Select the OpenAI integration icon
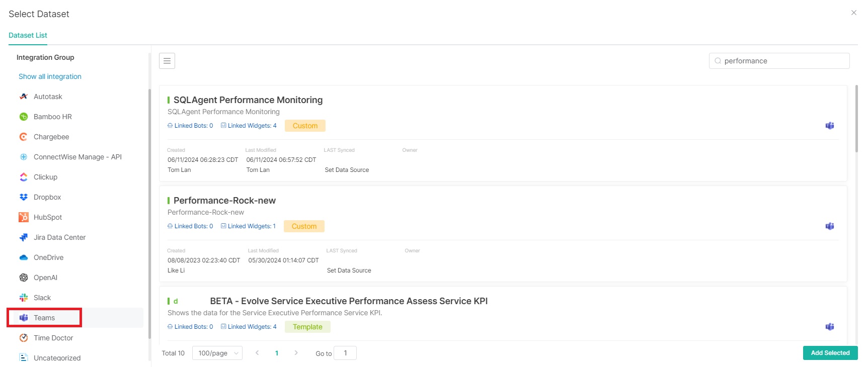This screenshot has width=868, height=367. click(x=24, y=278)
